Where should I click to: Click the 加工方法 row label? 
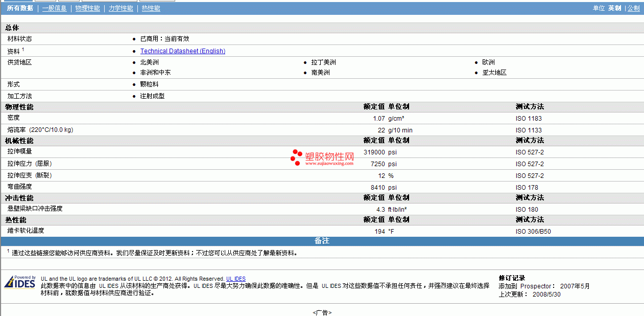(x=20, y=96)
